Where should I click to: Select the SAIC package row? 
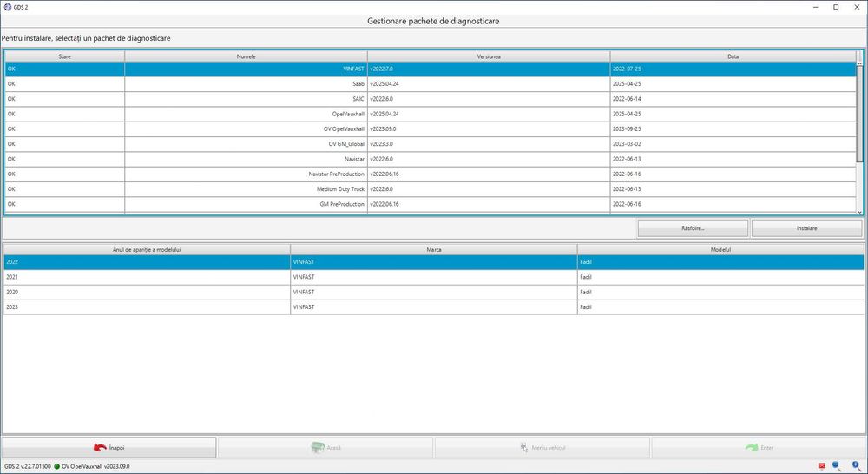tap(431, 99)
